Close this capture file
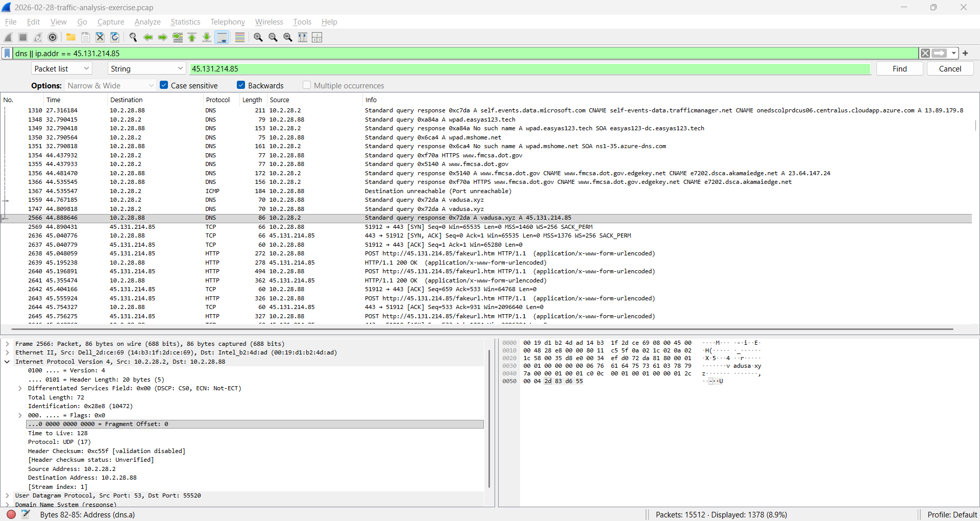 pyautogui.click(x=101, y=37)
